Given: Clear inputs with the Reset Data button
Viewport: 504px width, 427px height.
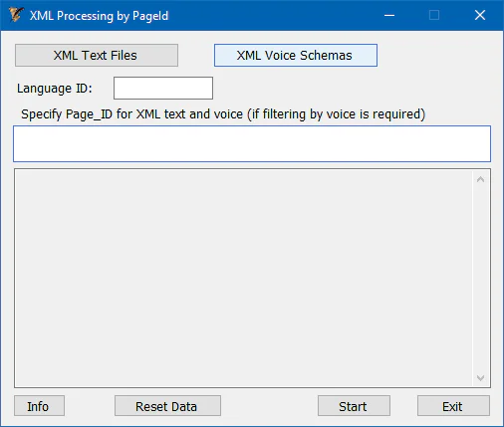Looking at the screenshot, I should tap(167, 406).
